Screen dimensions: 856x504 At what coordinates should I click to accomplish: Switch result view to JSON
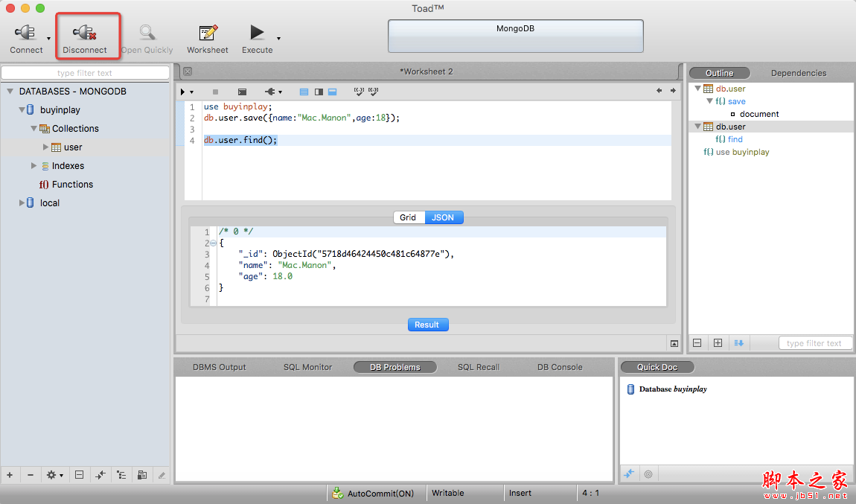point(444,217)
